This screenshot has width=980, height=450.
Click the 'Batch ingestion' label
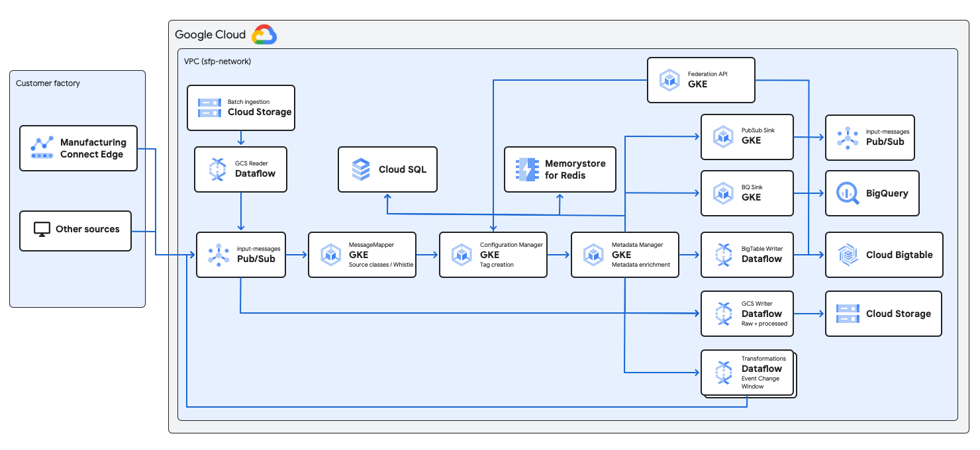click(248, 102)
